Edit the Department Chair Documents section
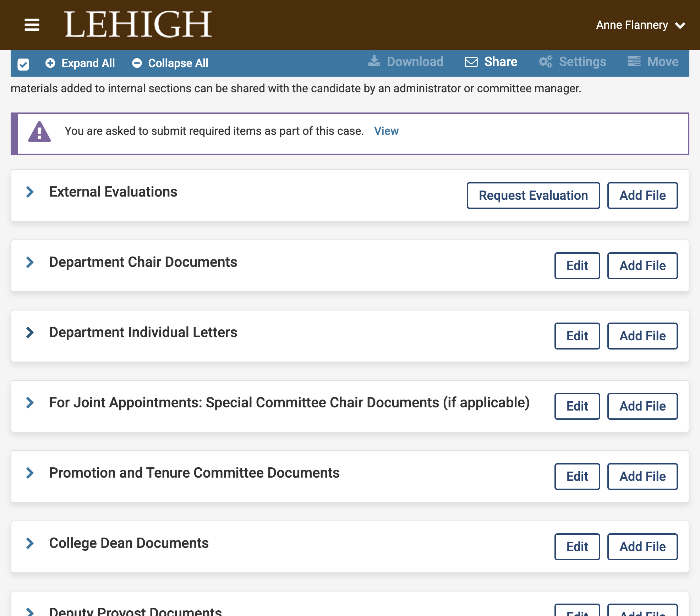 tap(577, 266)
